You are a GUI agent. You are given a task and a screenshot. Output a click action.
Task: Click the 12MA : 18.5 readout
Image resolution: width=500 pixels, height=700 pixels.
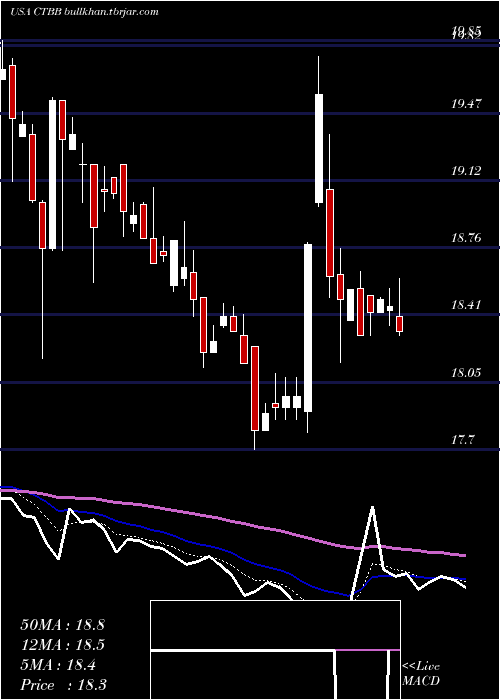coord(62,645)
